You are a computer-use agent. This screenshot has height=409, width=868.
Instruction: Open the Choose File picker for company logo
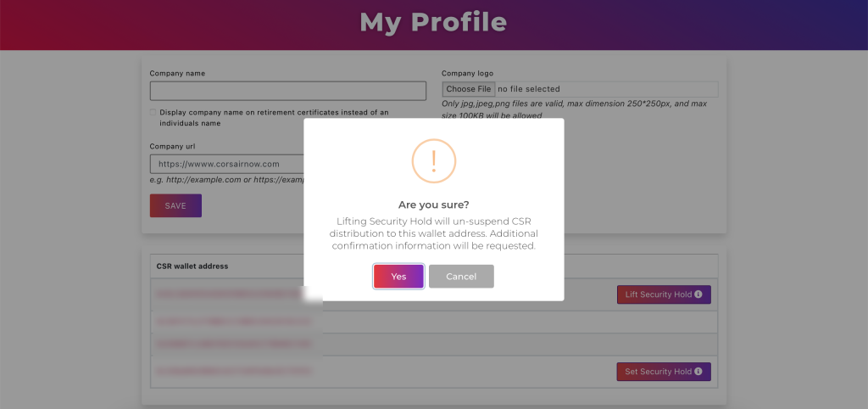468,88
